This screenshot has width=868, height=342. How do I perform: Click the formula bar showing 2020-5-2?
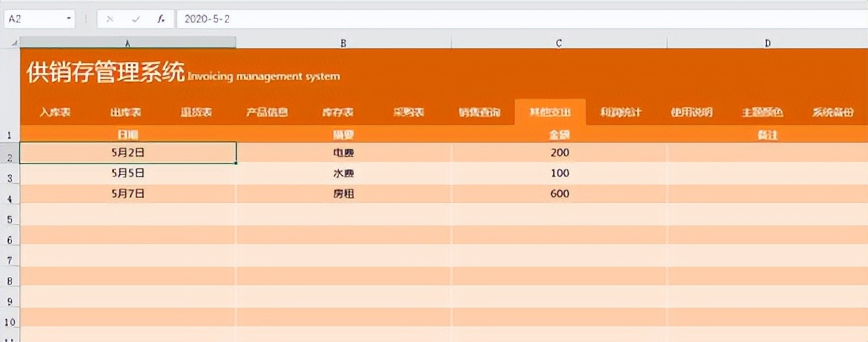click(515, 19)
